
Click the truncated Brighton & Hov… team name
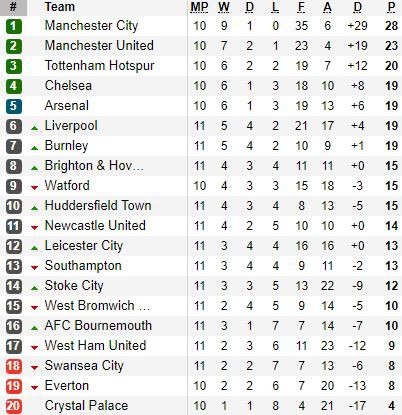pyautogui.click(x=94, y=166)
